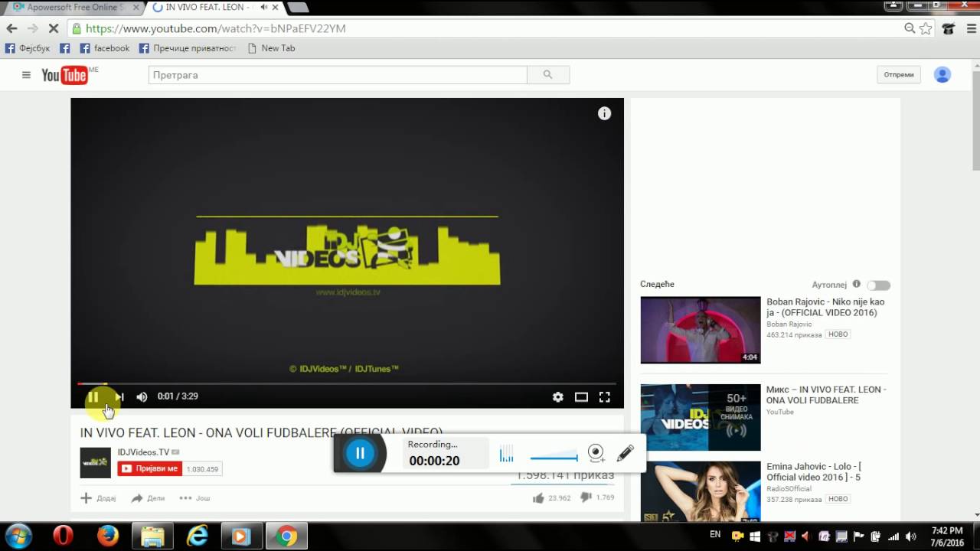Open a new Chrome tab
The width and height of the screenshot is (980, 551).
(x=298, y=8)
